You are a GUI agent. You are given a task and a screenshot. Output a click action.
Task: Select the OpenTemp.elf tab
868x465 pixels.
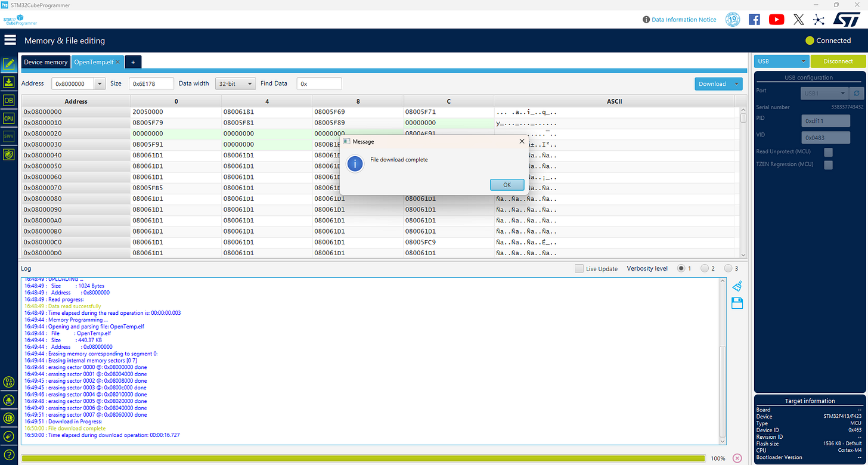(94, 62)
